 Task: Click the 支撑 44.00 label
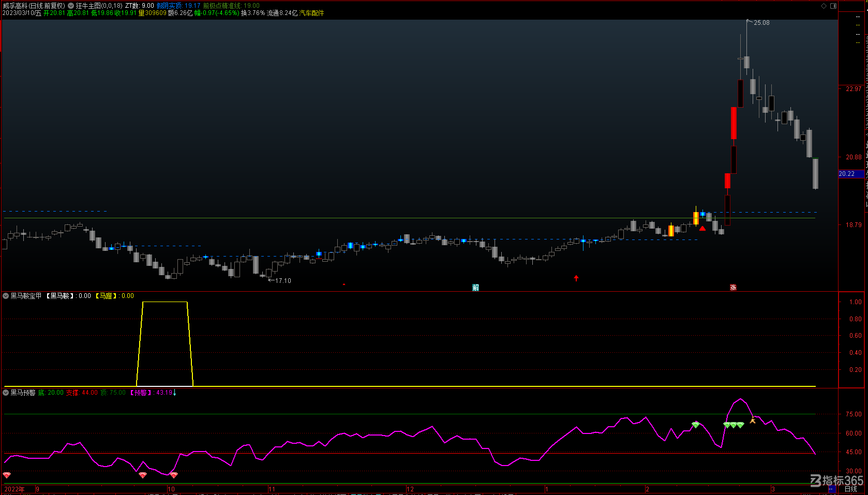(x=82, y=393)
